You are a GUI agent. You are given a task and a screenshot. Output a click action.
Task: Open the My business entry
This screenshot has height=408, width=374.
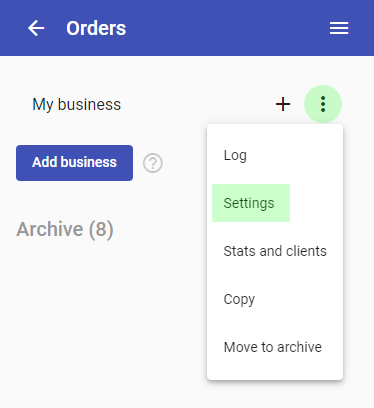76,104
